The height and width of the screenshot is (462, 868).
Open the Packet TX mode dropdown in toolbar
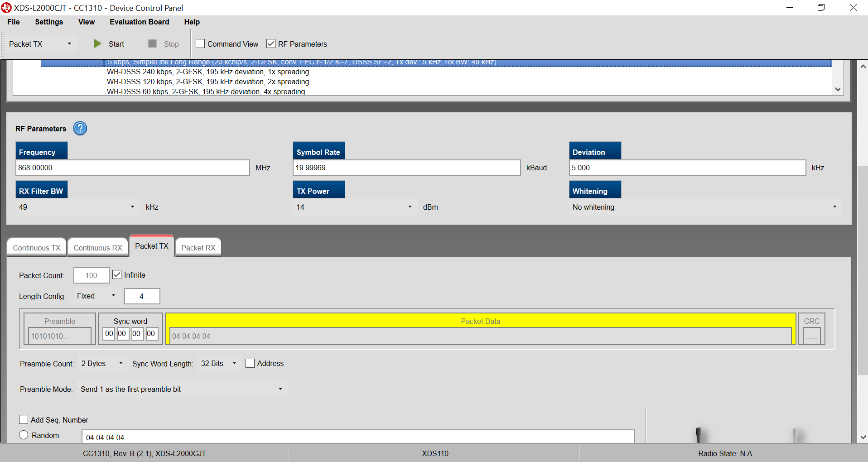(40, 44)
